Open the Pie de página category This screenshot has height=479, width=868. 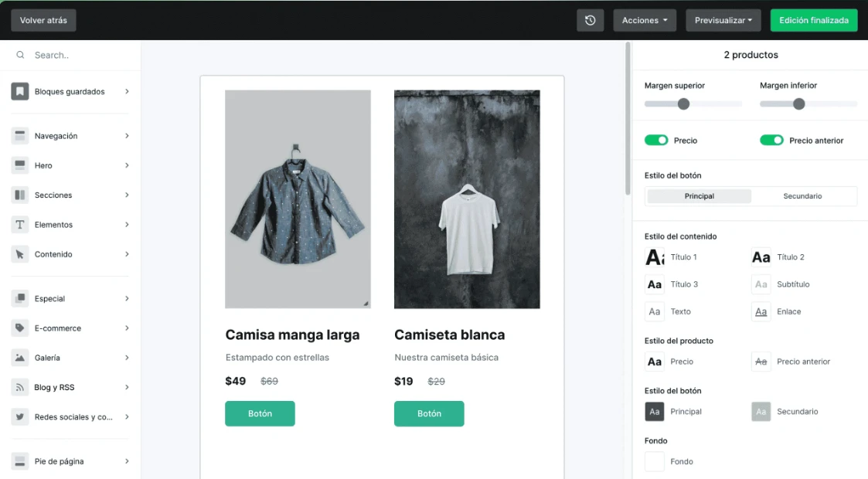(x=70, y=461)
